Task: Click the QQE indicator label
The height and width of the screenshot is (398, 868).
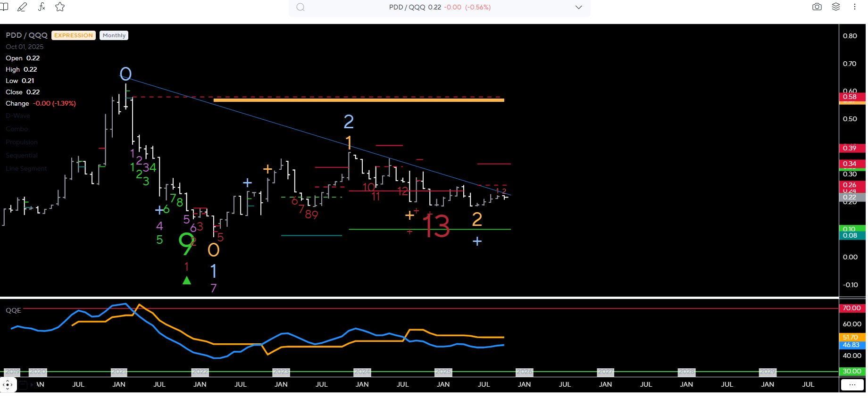Action: (13, 310)
